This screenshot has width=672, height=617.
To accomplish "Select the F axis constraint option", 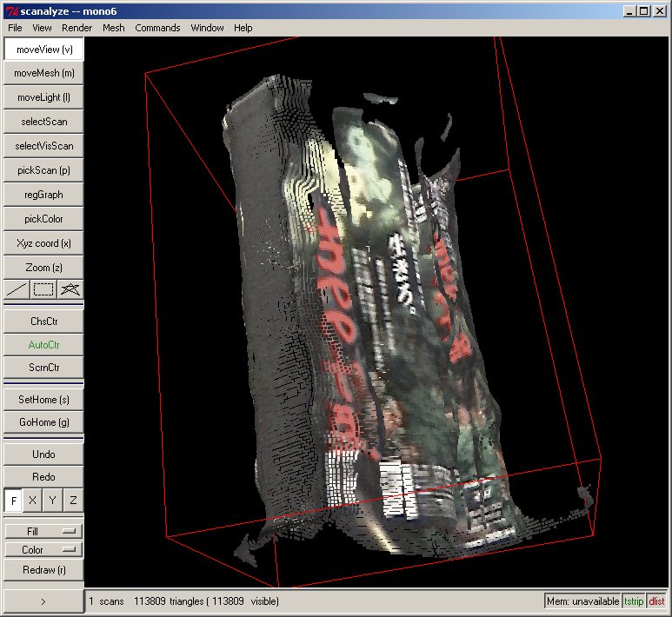I will [14, 501].
